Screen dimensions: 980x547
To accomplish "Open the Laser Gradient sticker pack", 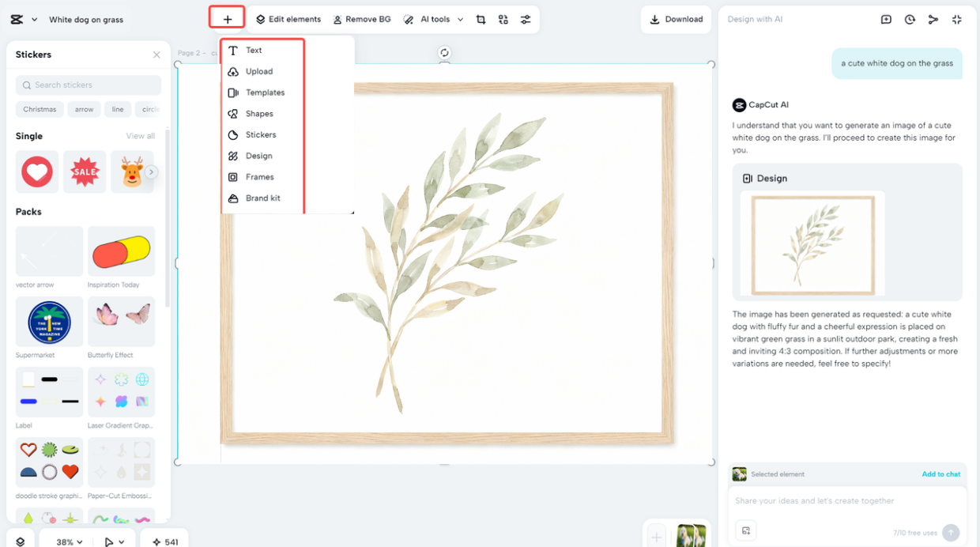I will [121, 392].
